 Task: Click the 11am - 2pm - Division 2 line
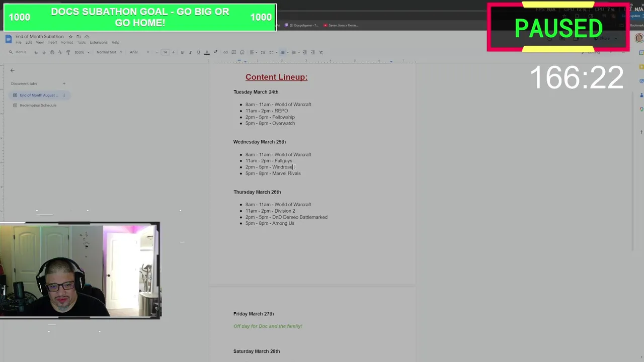270,211
